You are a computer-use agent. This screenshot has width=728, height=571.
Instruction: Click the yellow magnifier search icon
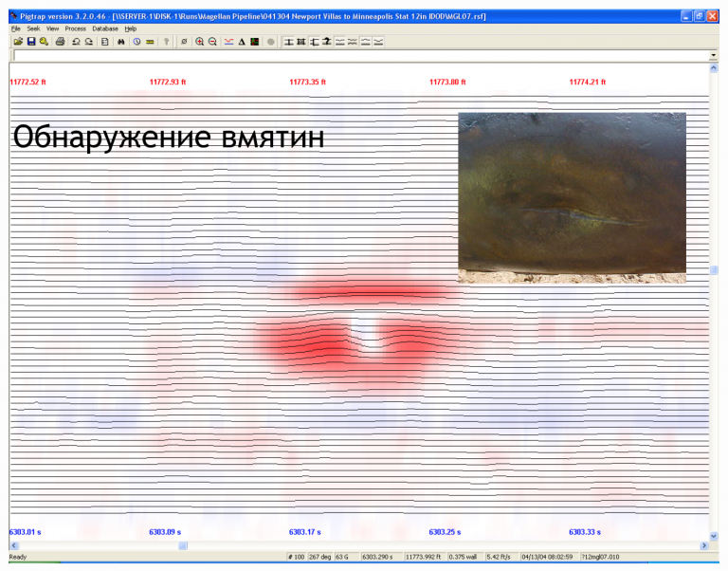[45, 42]
